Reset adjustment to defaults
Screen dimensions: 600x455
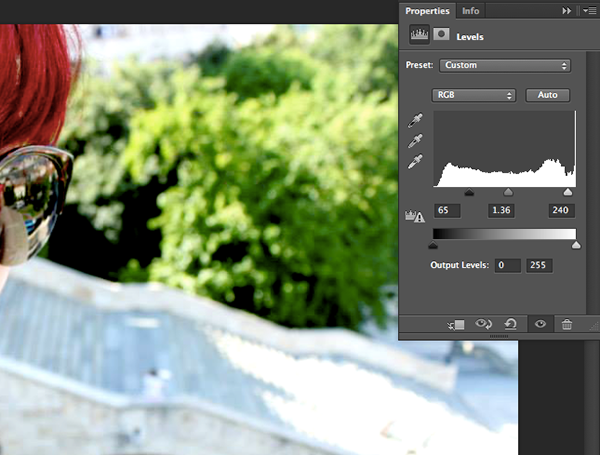(511, 324)
